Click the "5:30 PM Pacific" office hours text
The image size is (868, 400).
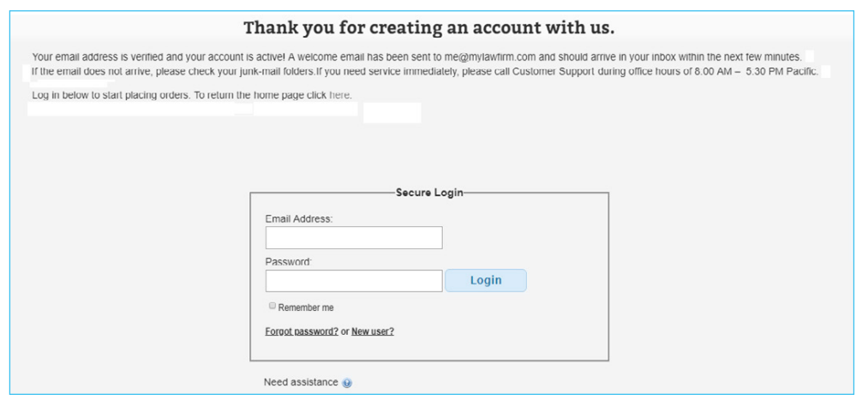[781, 72]
